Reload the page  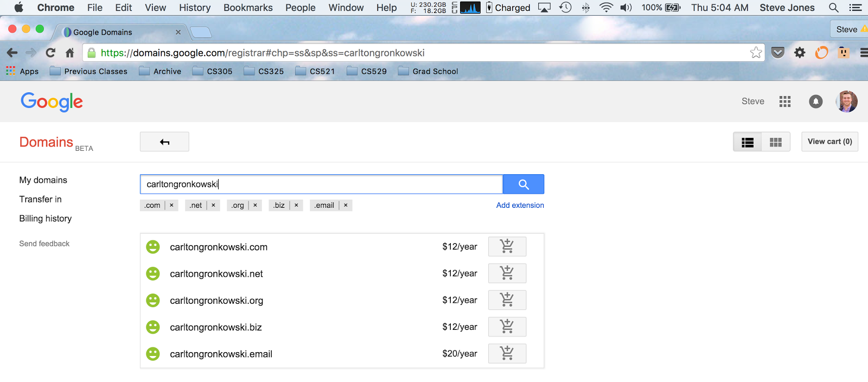click(x=50, y=53)
